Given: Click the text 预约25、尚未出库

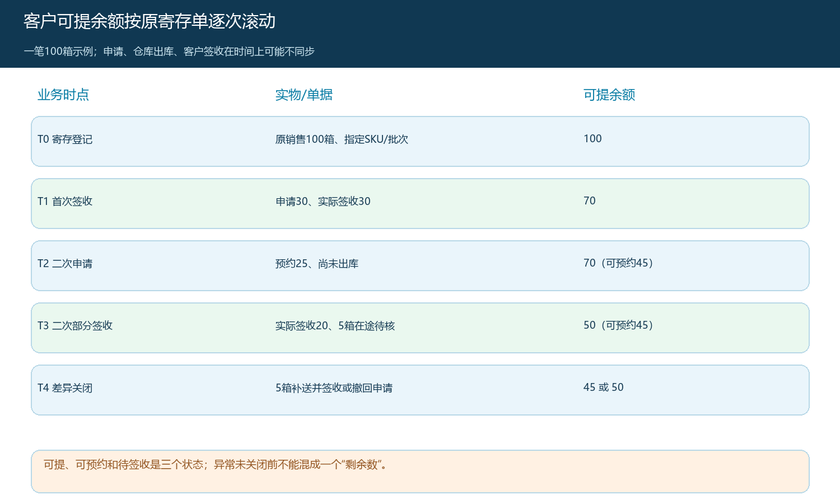Looking at the screenshot, I should (x=317, y=264).
